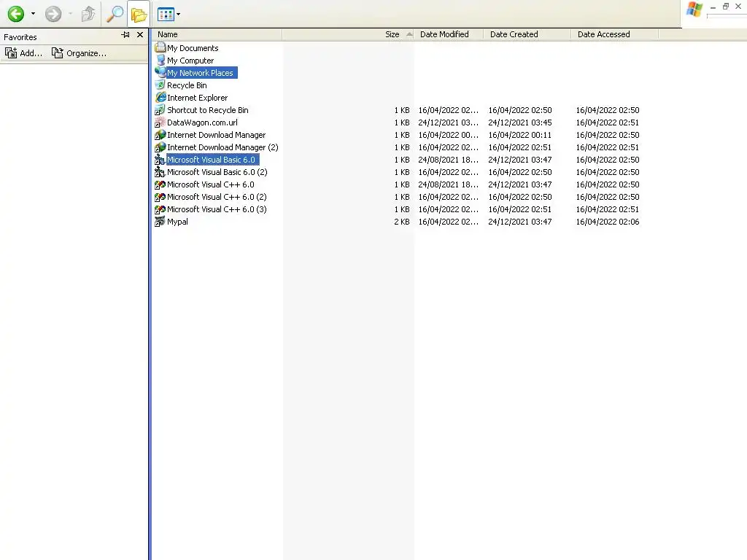Click date created 24/12/2021 03:45 cell
This screenshot has height=560, width=747.
pyautogui.click(x=519, y=122)
